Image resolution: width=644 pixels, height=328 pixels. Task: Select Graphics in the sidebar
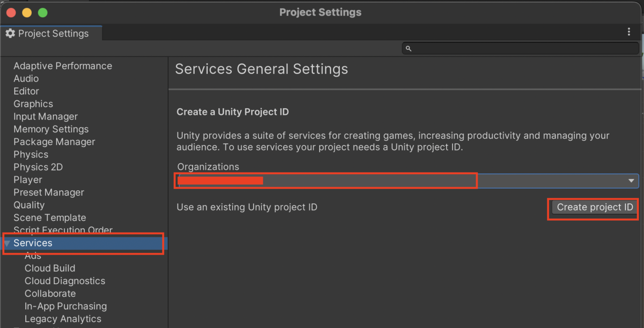[x=33, y=104]
